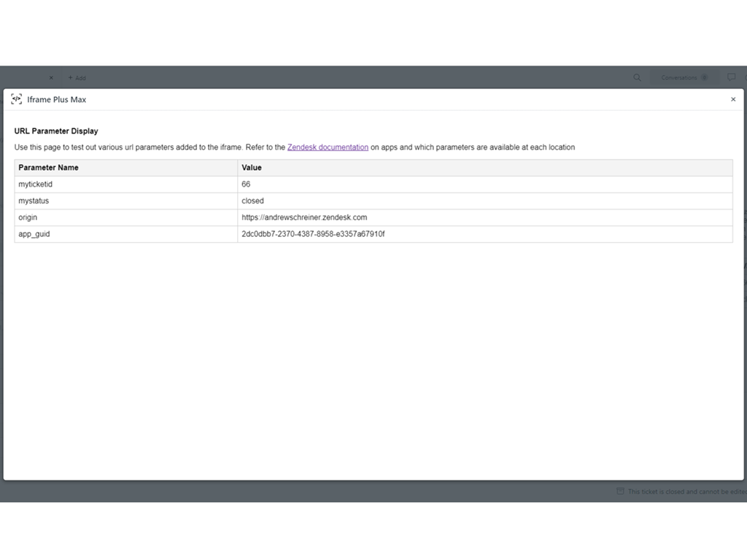The image size is (747, 560).
Task: Select the myticketid parameter cell
Action: click(36, 184)
